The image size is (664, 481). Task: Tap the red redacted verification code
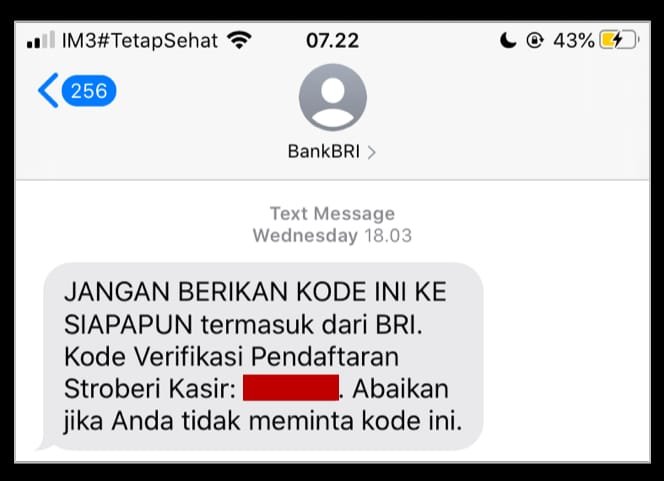[x=291, y=387]
